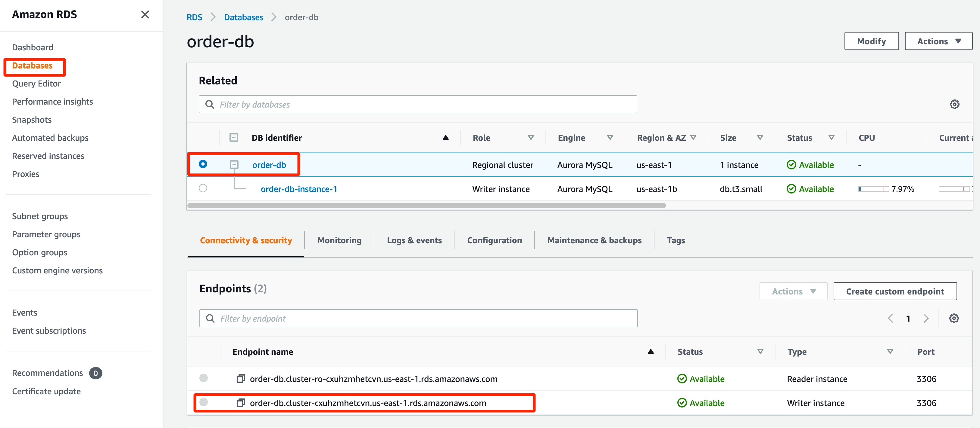Go to next endpoints page
Image resolution: width=980 pixels, height=428 pixels.
point(925,318)
